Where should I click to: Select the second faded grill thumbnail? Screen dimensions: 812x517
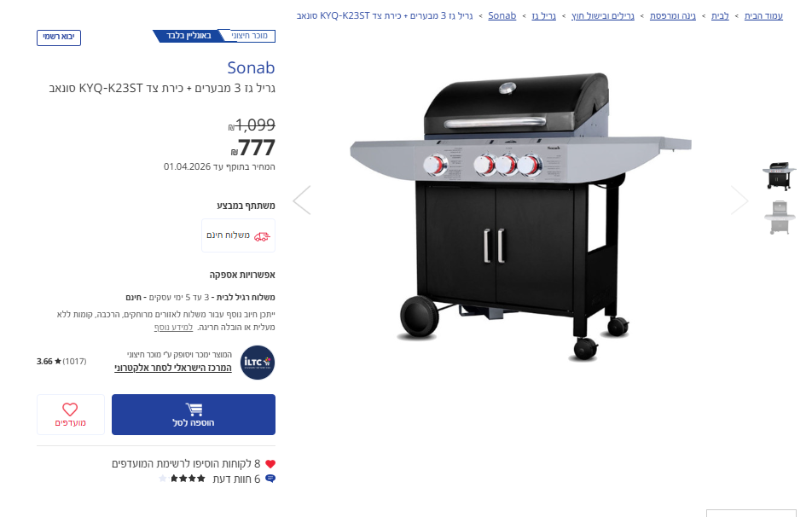coord(780,218)
